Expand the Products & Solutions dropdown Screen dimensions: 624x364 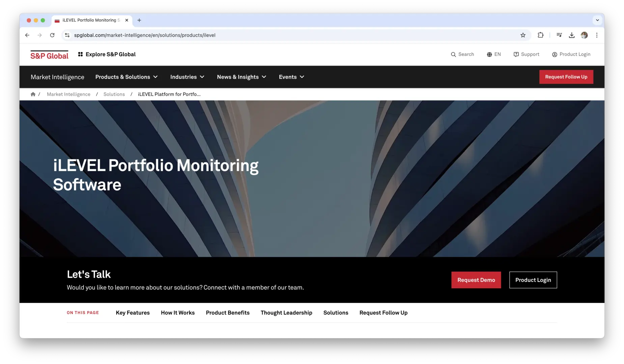coord(126,77)
